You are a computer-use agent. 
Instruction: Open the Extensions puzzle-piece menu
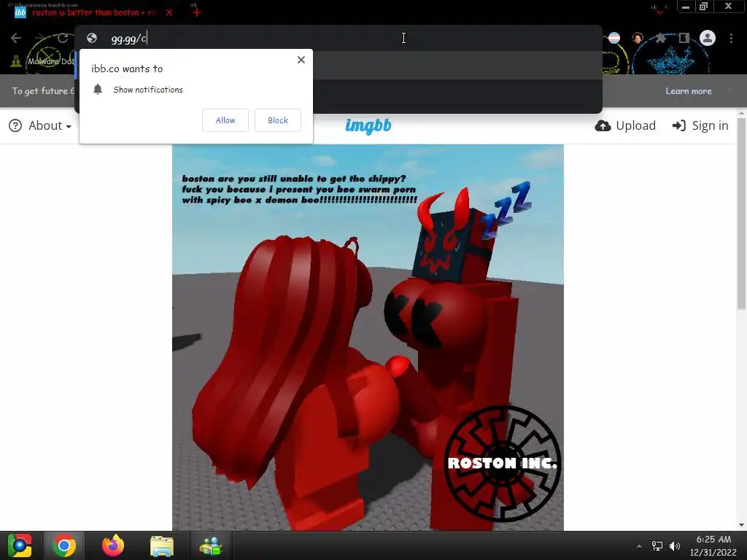tap(661, 38)
